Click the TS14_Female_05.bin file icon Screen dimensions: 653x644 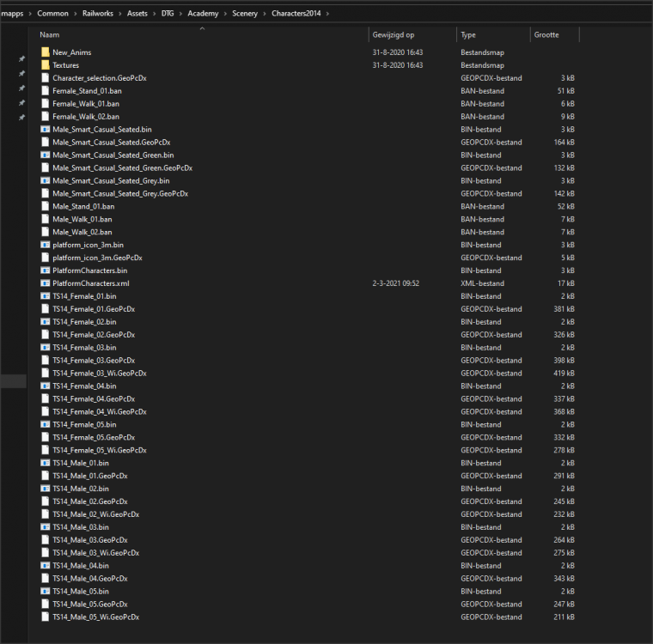(45, 424)
